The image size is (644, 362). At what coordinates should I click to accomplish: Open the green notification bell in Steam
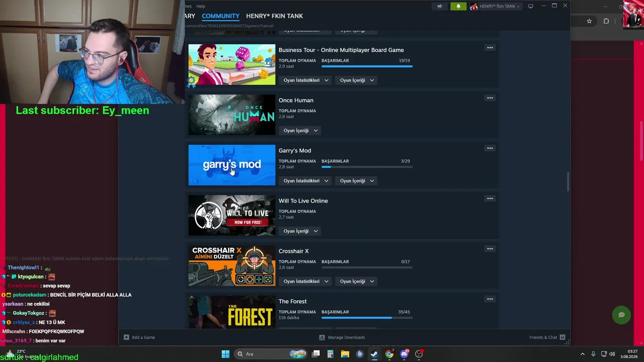[x=458, y=6]
